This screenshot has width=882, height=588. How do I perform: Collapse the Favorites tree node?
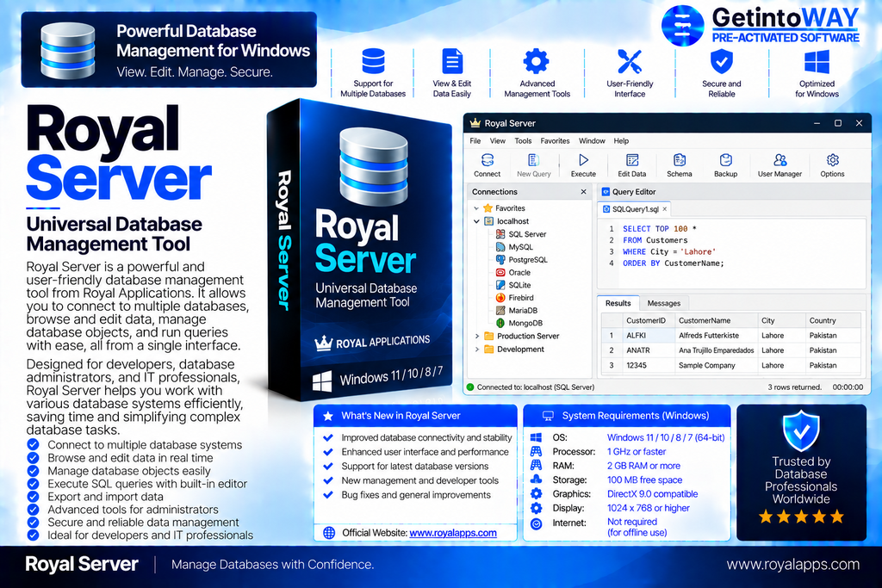point(476,208)
